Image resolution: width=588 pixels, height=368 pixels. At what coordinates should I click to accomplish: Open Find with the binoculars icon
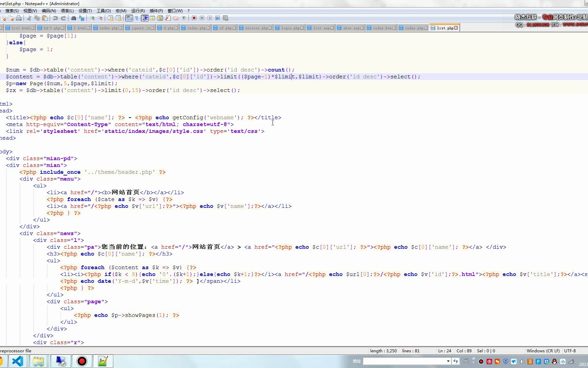(73, 18)
